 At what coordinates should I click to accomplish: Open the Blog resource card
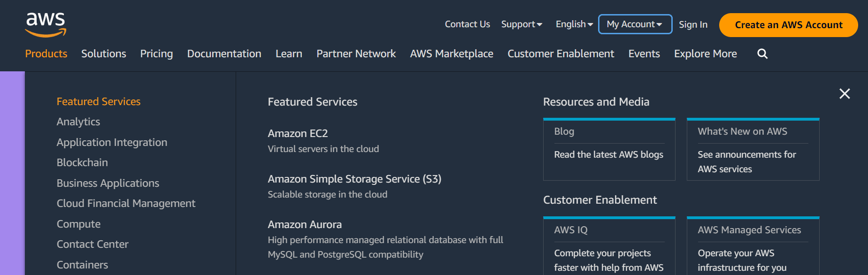click(609, 149)
